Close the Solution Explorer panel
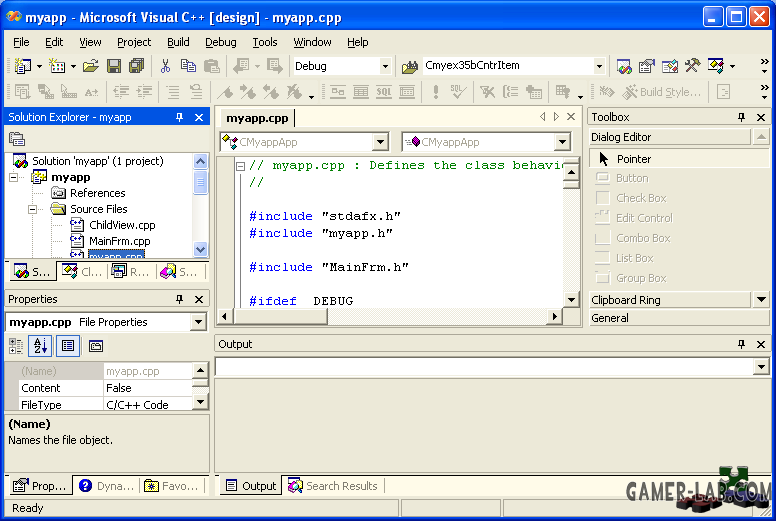776x521 pixels. (x=199, y=117)
